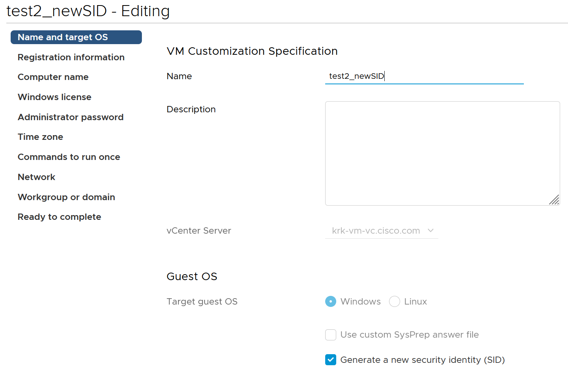Screen dimensions: 568x392
Task: Jump to the Ready to complete step
Action: pyautogui.click(x=60, y=217)
